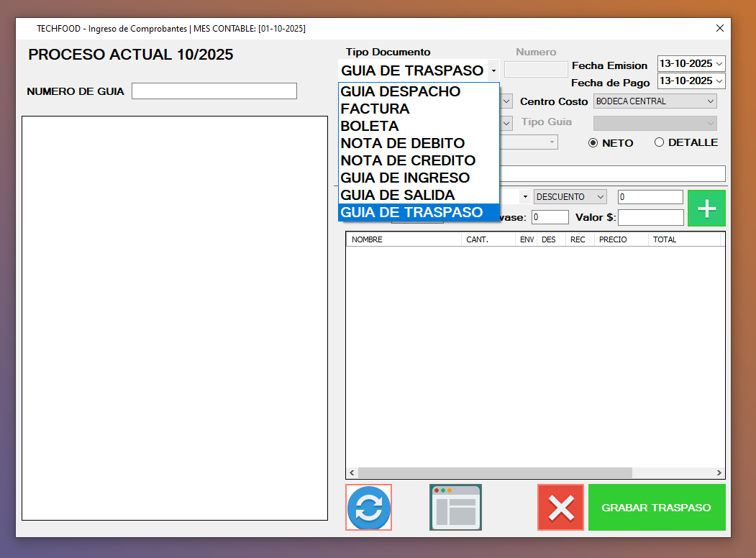The height and width of the screenshot is (558, 756).
Task: Click the red X cancel icon
Action: pyautogui.click(x=560, y=508)
